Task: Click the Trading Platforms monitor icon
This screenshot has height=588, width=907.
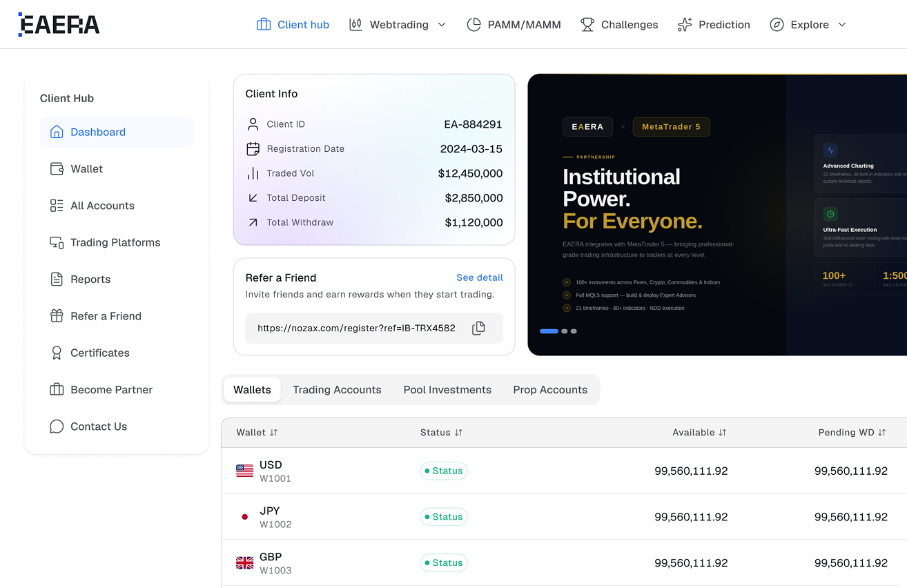Action: point(57,242)
